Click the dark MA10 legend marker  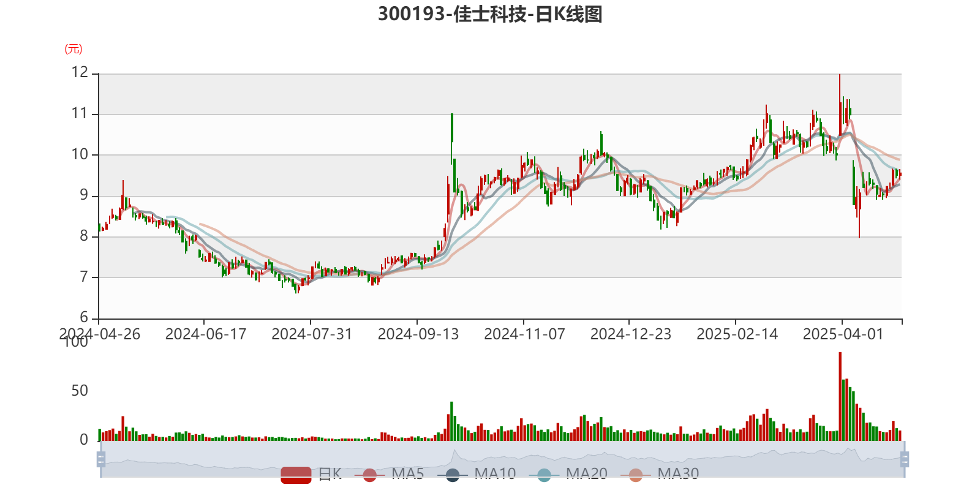[453, 475]
